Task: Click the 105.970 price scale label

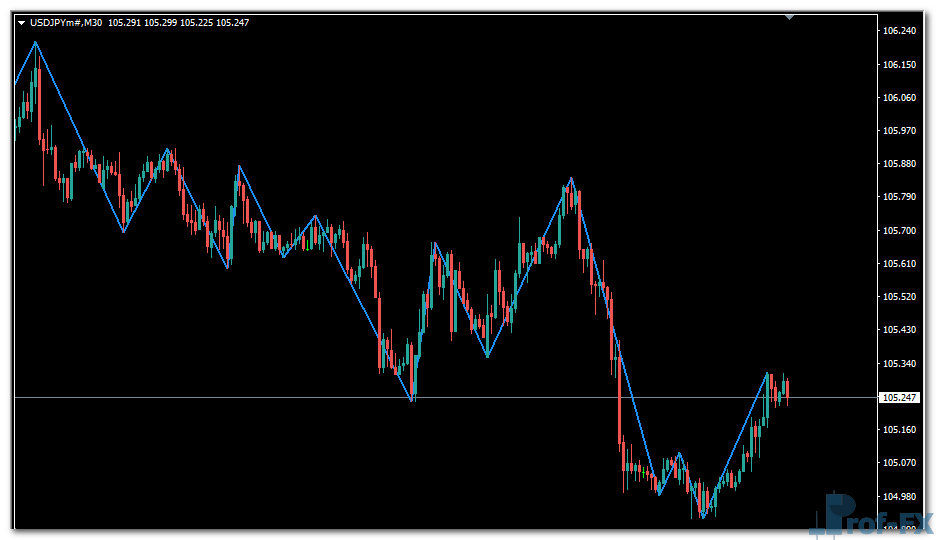Action: tap(900, 130)
